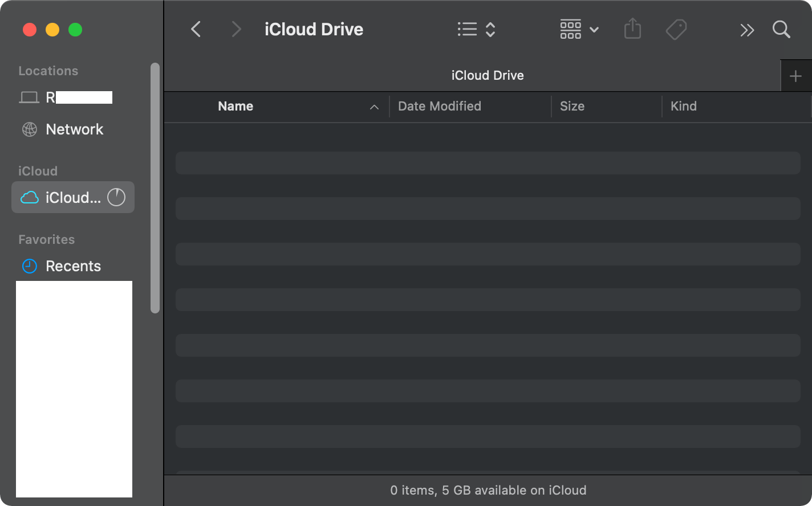Open the view options up-down arrows
The height and width of the screenshot is (506, 812).
(490, 29)
